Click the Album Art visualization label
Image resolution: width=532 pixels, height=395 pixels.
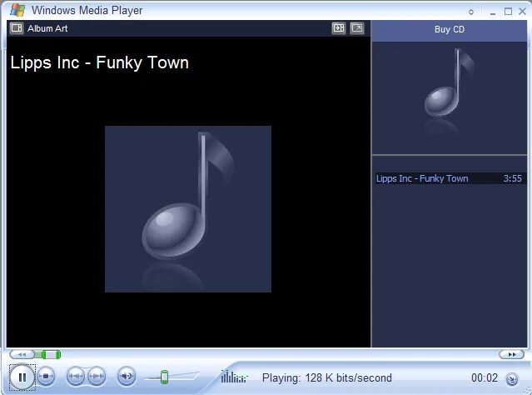(x=47, y=28)
